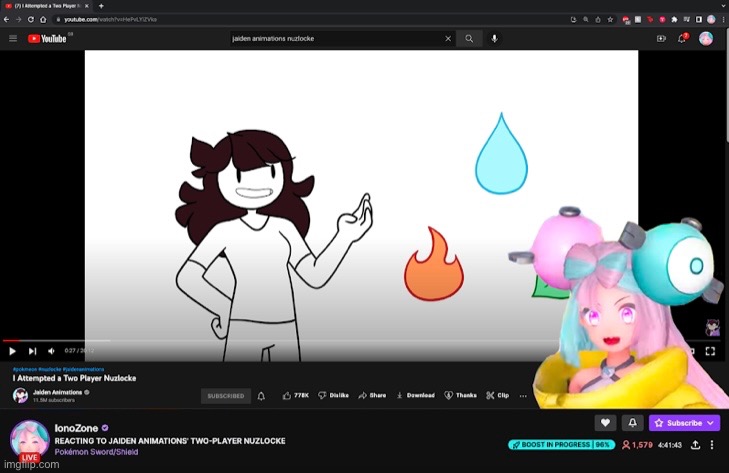Bookmark the page with star icon

tap(610, 20)
